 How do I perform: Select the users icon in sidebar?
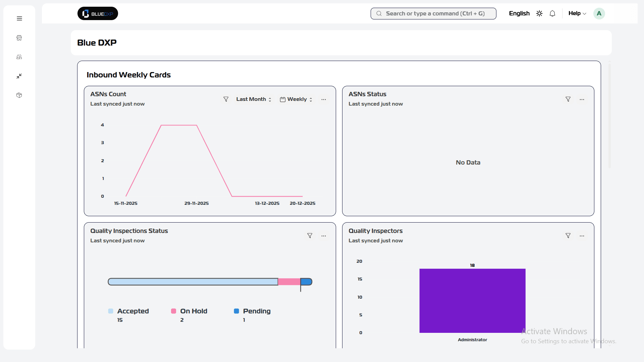19,57
